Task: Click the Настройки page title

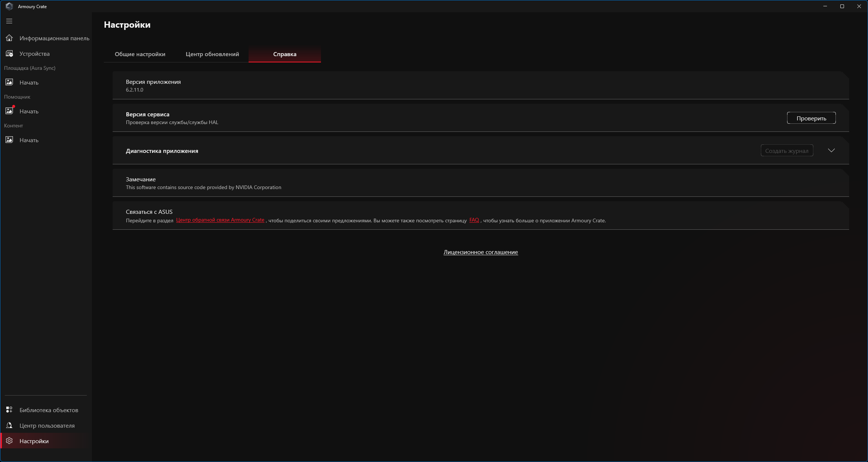Action: [127, 25]
